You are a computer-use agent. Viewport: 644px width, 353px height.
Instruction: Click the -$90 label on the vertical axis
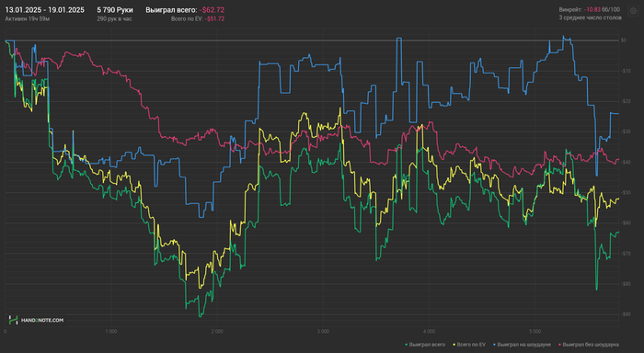click(x=625, y=314)
